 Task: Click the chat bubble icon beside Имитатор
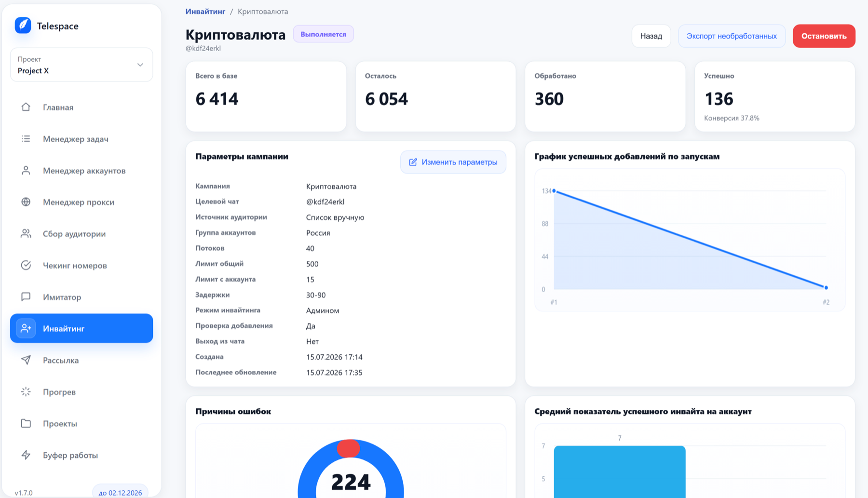pos(26,297)
